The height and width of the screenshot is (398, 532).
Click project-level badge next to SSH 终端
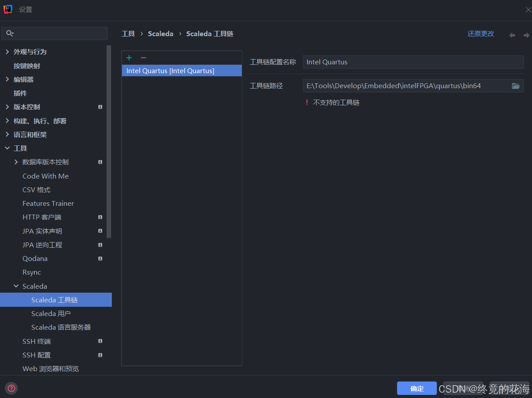[100, 341]
